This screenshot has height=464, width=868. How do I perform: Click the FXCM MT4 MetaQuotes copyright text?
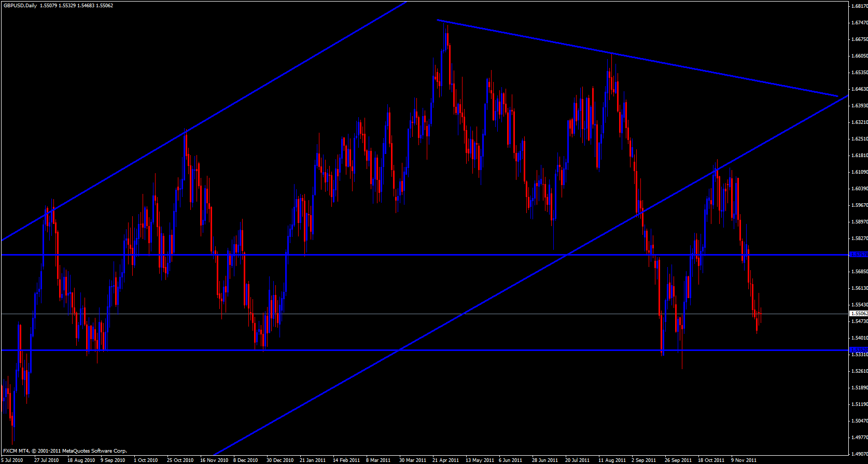coord(65,451)
